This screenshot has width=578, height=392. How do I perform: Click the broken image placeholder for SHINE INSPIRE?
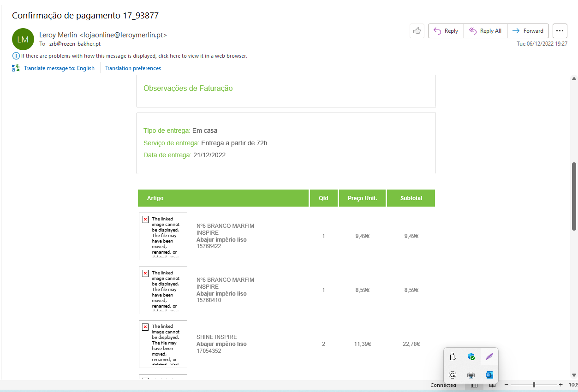(163, 344)
